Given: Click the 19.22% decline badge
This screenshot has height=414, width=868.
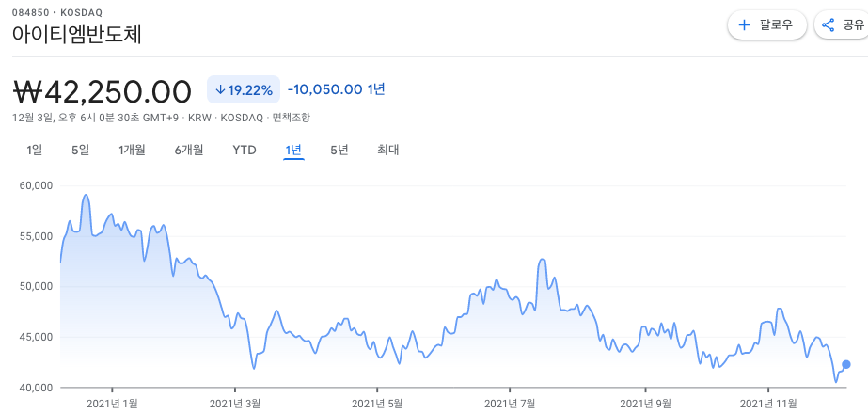Looking at the screenshot, I should (x=244, y=89).
